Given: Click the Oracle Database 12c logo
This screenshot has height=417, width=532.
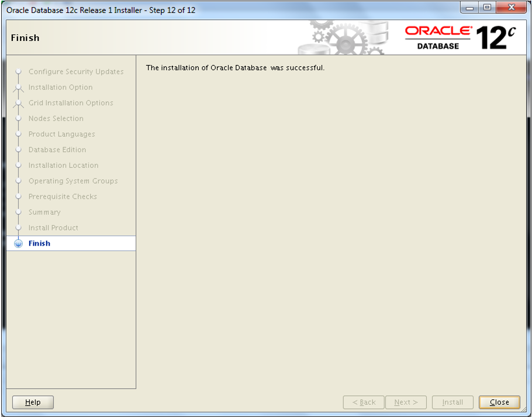Looking at the screenshot, I should click(461, 37).
